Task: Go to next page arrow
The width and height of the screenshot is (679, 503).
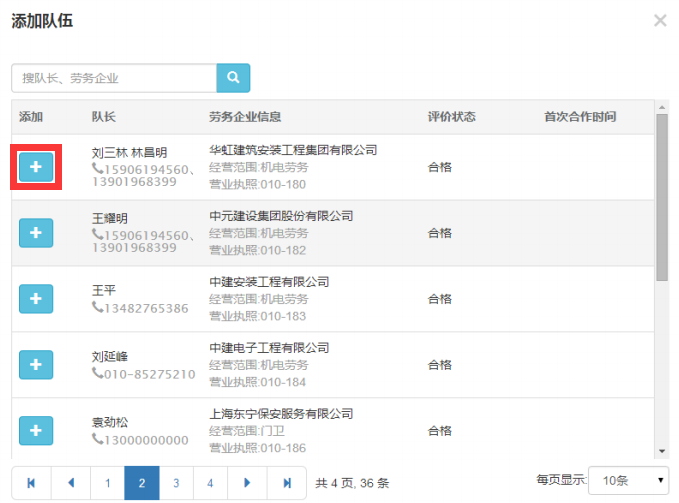Action: click(247, 483)
